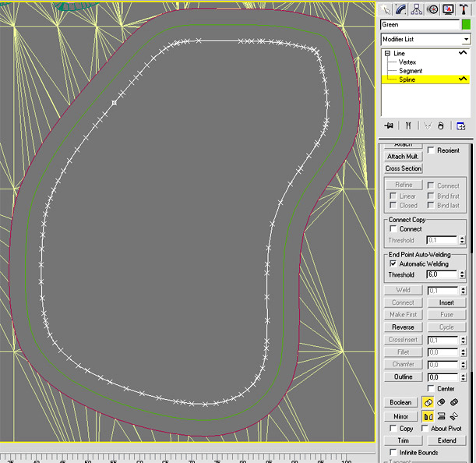Click the Refine button
Image resolution: width=476 pixels, height=463 pixels.
[403, 185]
